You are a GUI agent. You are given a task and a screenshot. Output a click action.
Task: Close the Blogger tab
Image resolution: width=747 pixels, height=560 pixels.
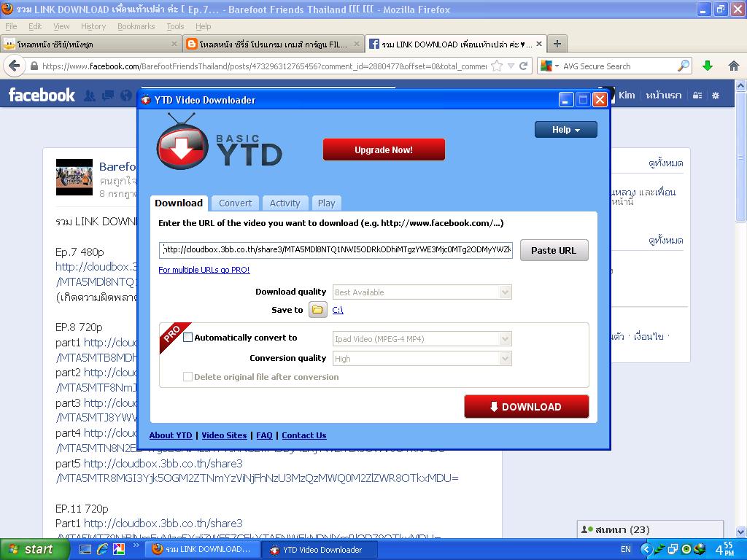click(356, 44)
